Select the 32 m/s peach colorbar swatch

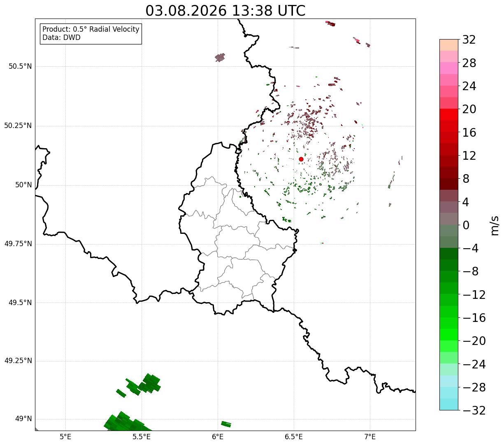pos(449,45)
